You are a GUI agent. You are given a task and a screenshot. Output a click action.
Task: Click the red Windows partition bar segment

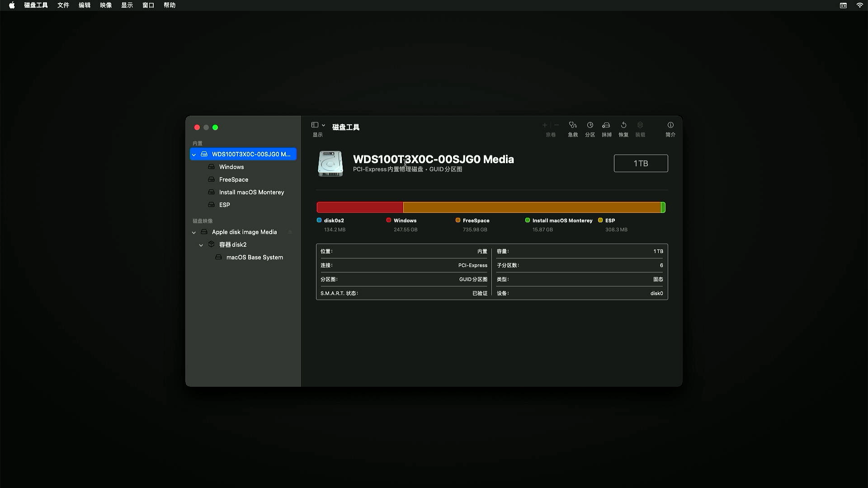point(360,207)
